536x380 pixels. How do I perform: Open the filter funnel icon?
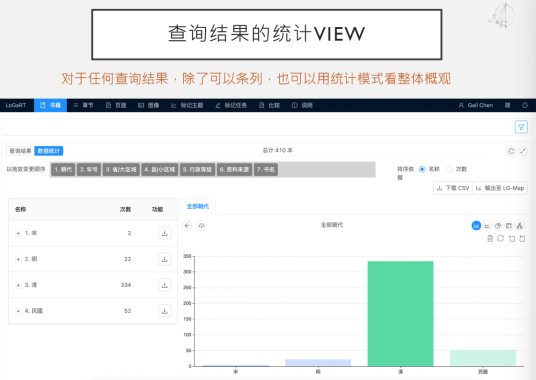tap(521, 127)
